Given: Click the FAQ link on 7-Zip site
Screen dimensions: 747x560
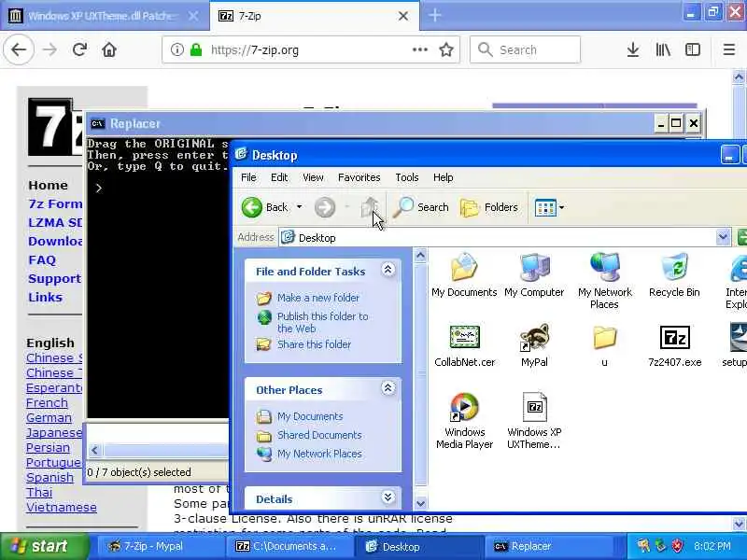Looking at the screenshot, I should tap(42, 260).
